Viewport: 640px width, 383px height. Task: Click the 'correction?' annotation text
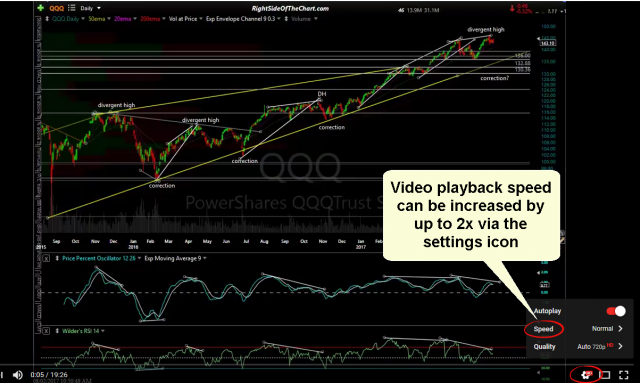tap(494, 78)
